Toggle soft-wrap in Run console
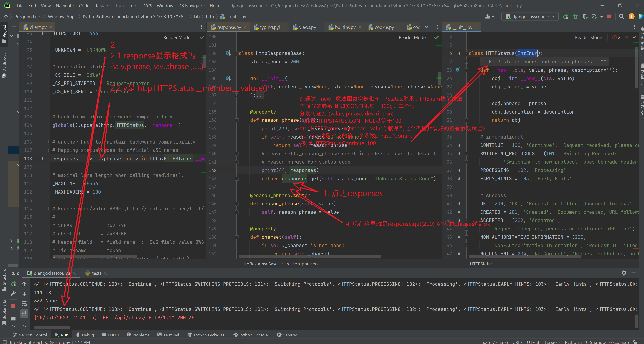 (x=24, y=304)
